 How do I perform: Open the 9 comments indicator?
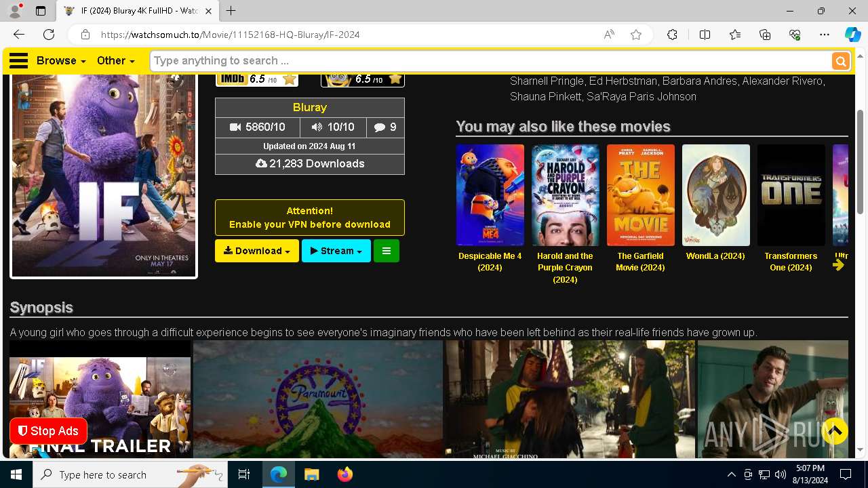[385, 127]
